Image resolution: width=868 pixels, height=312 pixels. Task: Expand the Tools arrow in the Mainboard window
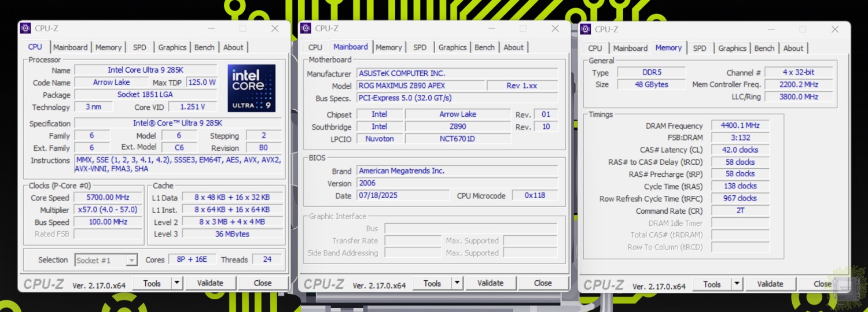coord(457,283)
